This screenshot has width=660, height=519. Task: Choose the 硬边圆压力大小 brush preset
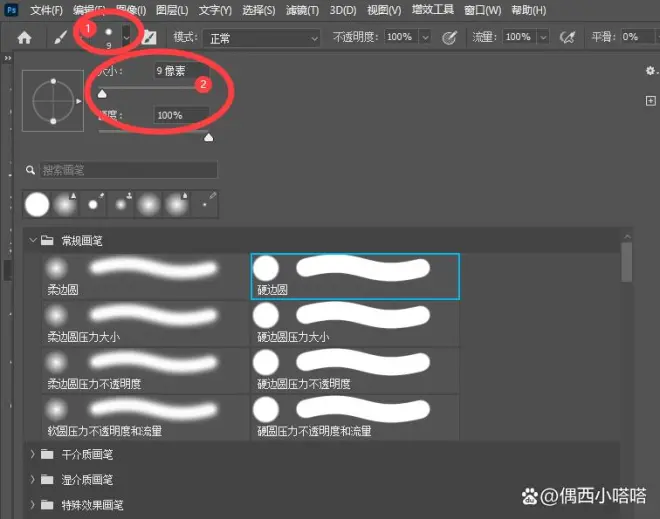pos(354,322)
